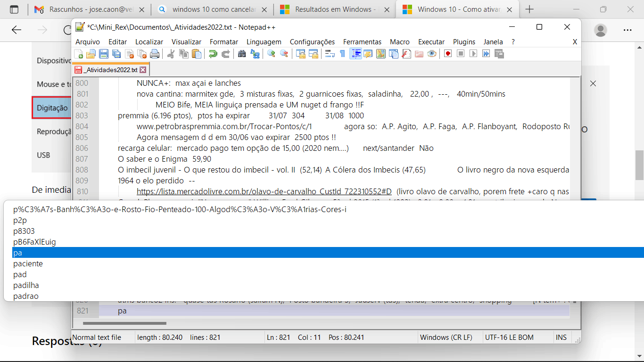Open the Replace dialog icon
This screenshot has width=644, height=362.
point(255,54)
